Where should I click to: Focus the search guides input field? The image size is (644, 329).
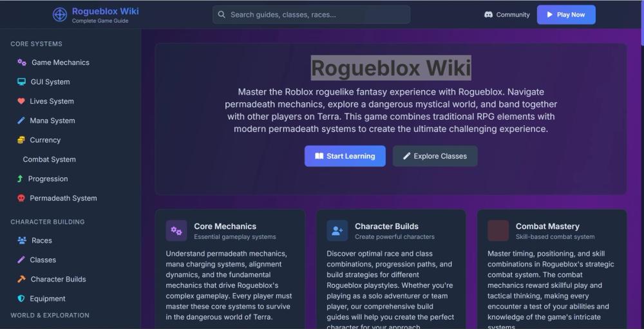[311, 15]
